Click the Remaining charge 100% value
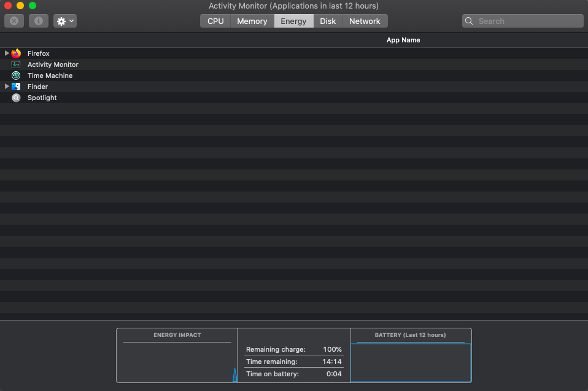The height and width of the screenshot is (391, 588). point(332,349)
